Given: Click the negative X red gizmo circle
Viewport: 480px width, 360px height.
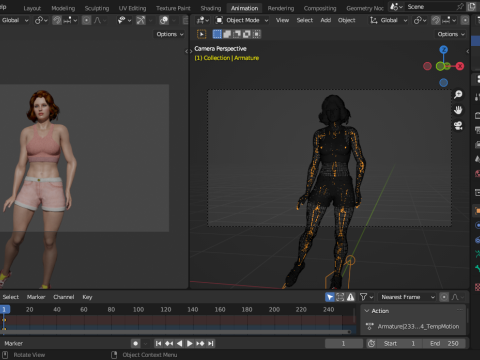Looking at the screenshot, I should click(427, 66).
